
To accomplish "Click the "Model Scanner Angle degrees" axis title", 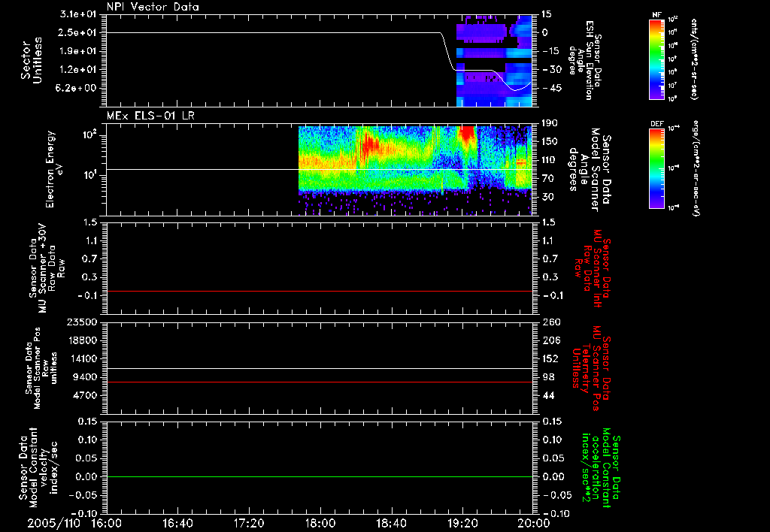I will tap(590, 169).
